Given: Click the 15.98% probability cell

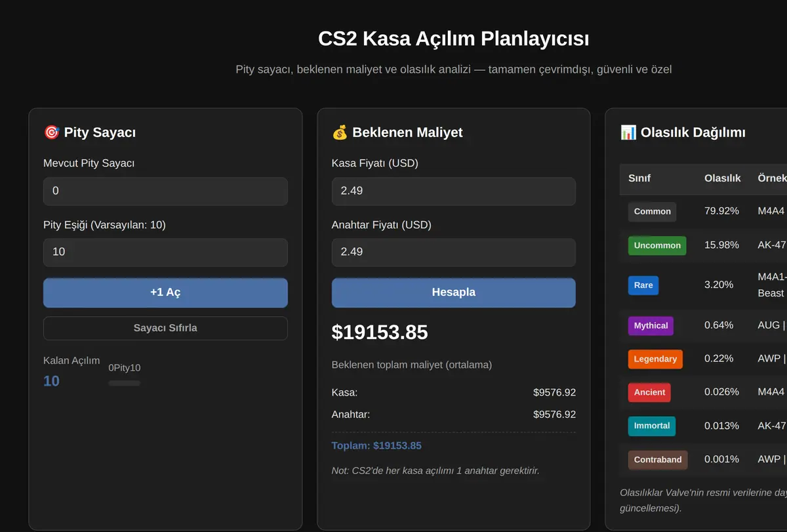Looking at the screenshot, I should [721, 245].
